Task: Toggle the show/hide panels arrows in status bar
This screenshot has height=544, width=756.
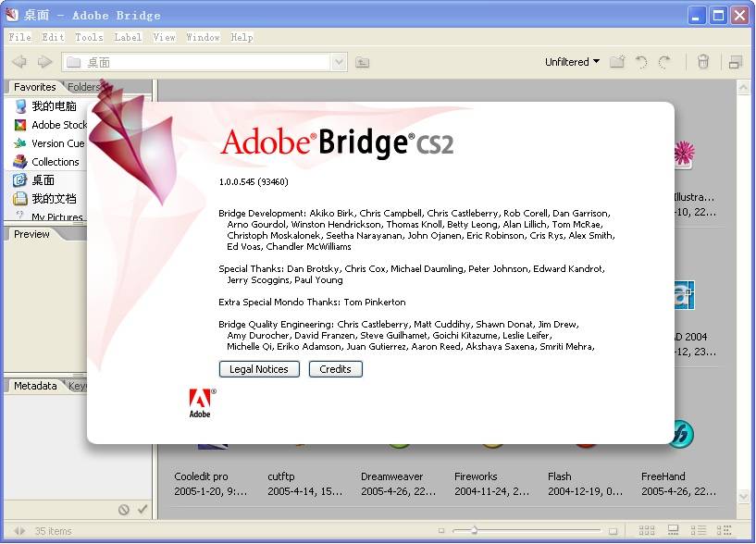Action: [18, 531]
